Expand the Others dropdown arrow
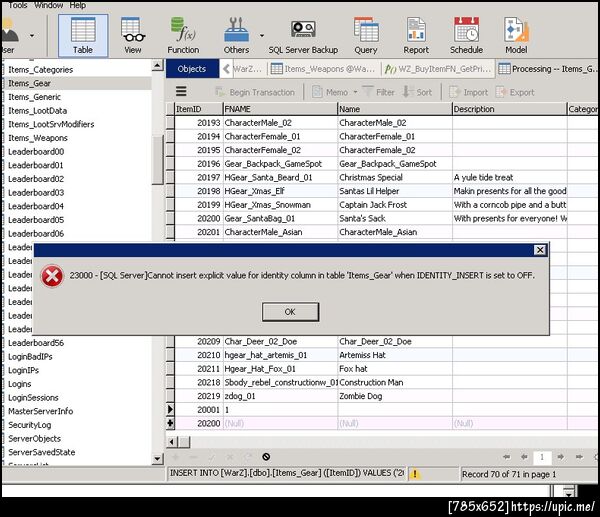This screenshot has width=600, height=517. click(x=262, y=36)
